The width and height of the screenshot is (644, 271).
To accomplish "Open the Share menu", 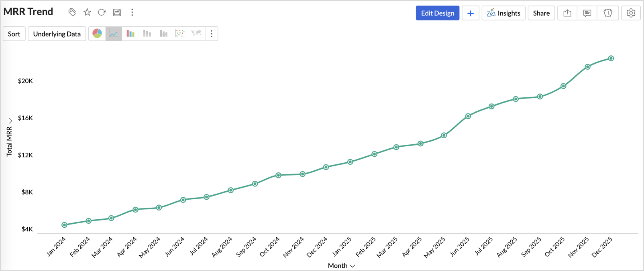I will [x=541, y=13].
